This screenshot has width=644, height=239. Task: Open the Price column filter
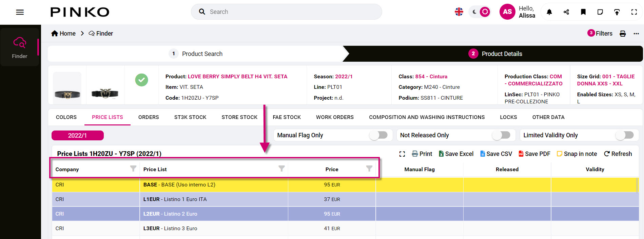(369, 168)
